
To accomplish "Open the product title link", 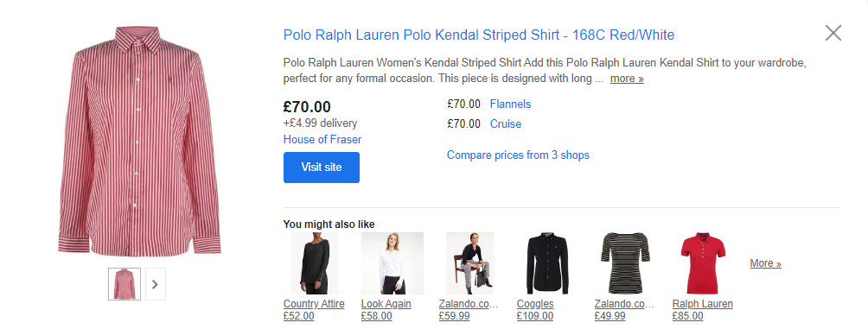I will pyautogui.click(x=479, y=35).
